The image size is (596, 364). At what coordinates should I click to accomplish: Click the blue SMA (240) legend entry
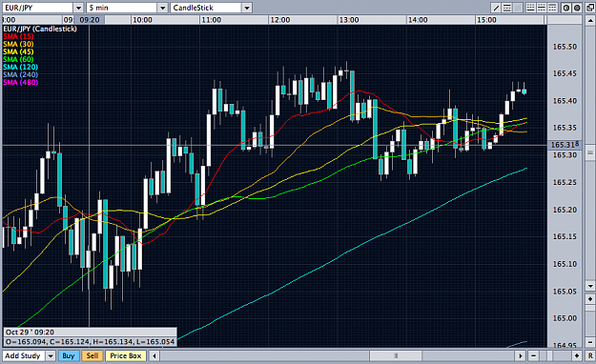(x=21, y=74)
